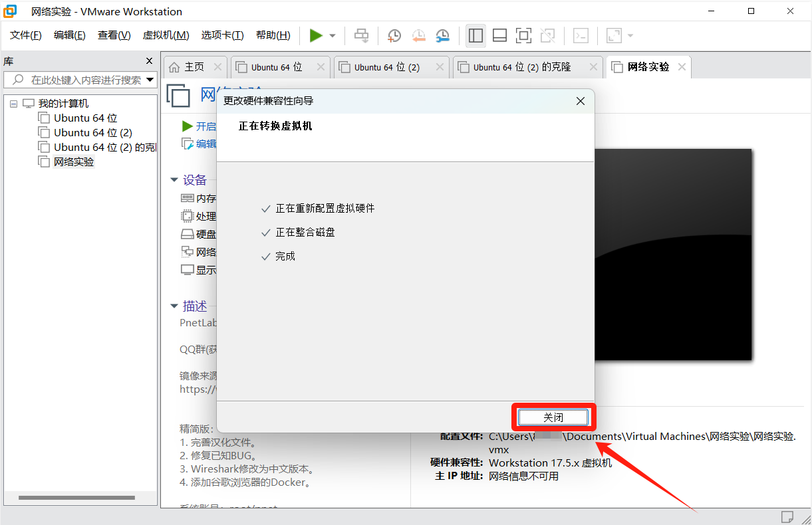Toggle the library sidebar visibility button
This screenshot has height=525, width=812.
[x=475, y=36]
